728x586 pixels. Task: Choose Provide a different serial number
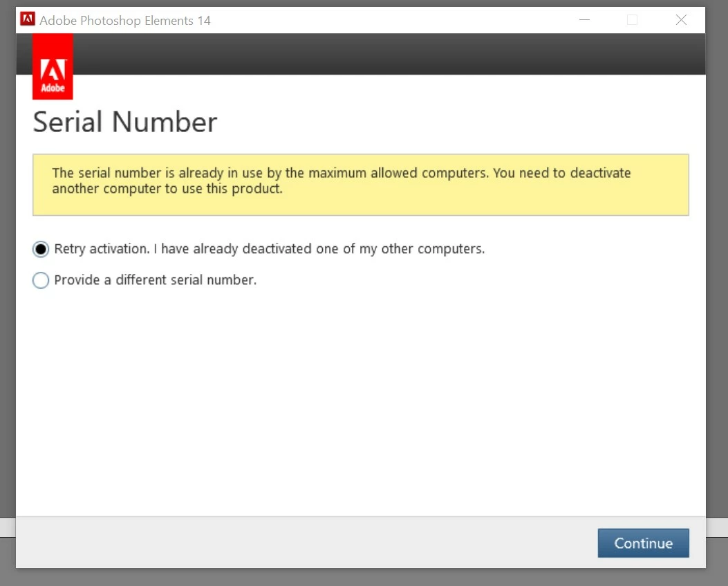[41, 280]
